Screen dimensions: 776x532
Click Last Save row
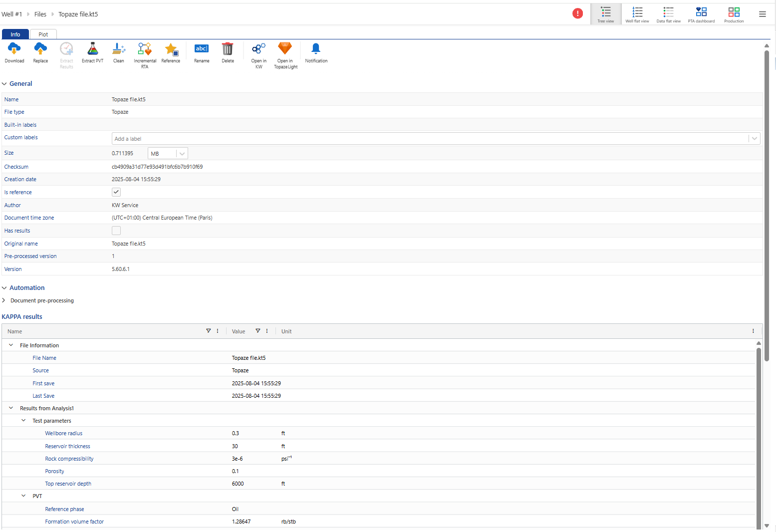[378, 396]
